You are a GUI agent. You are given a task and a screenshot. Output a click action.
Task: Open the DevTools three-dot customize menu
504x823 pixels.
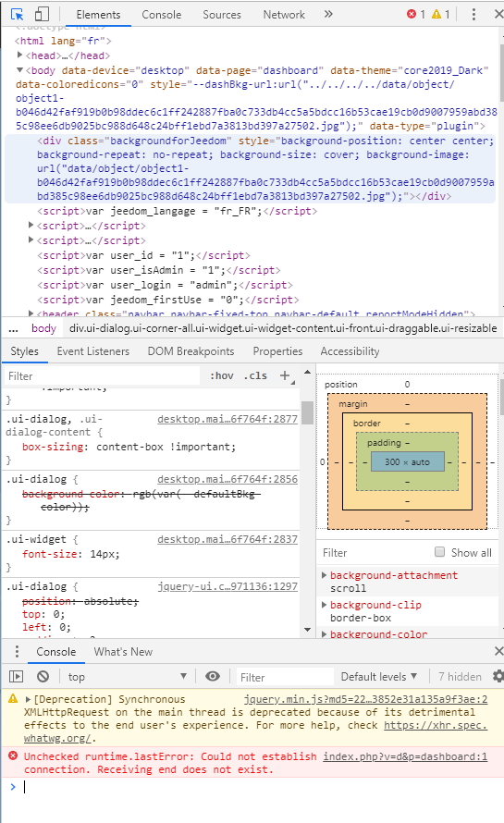(x=473, y=14)
